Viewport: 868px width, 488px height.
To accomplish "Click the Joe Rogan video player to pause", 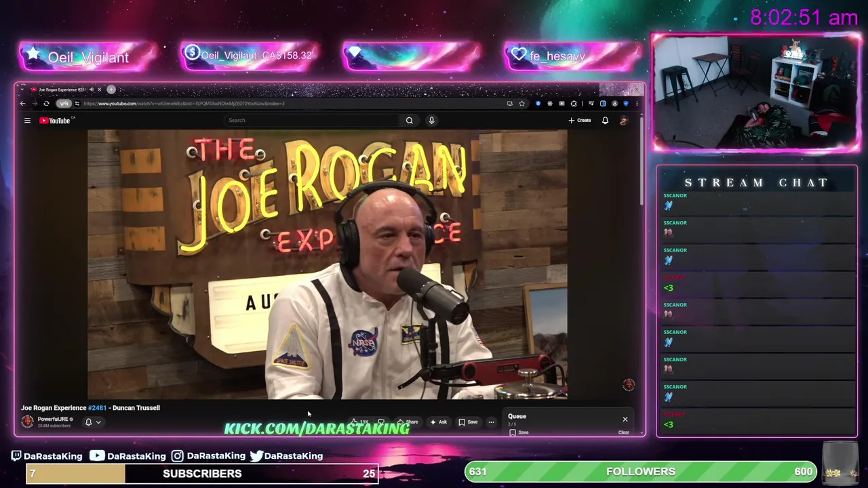I will [x=328, y=265].
